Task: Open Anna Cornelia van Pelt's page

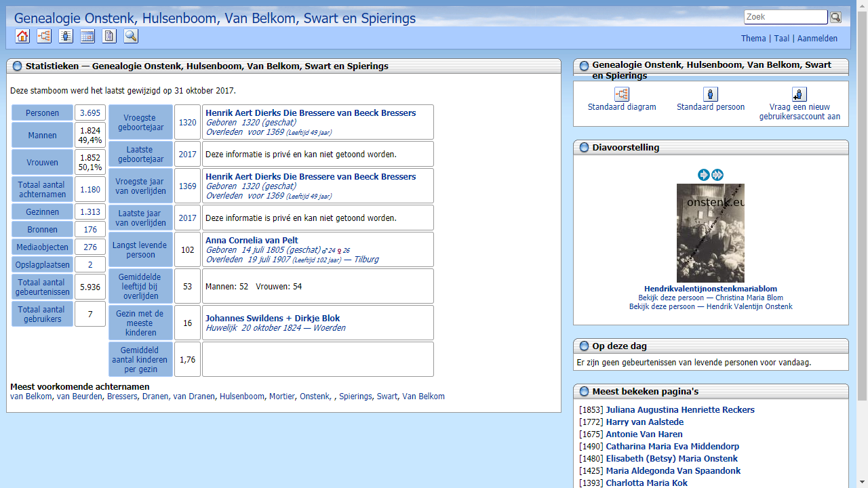Action: 252,241
